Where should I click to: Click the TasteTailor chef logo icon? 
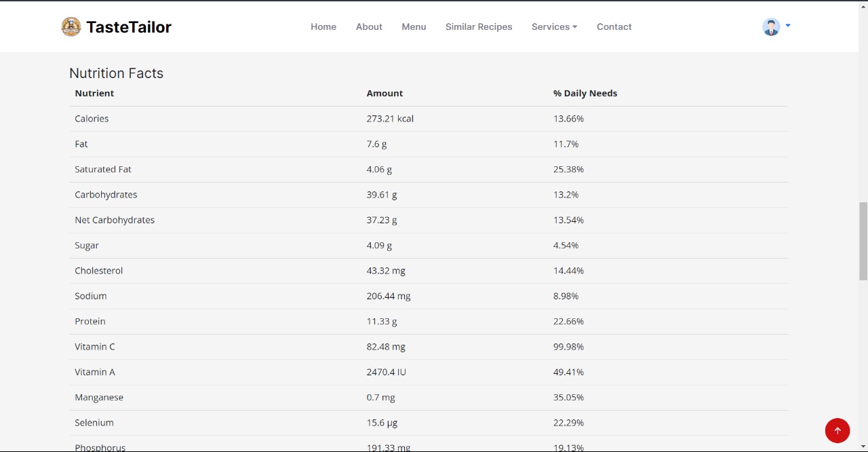(x=71, y=26)
